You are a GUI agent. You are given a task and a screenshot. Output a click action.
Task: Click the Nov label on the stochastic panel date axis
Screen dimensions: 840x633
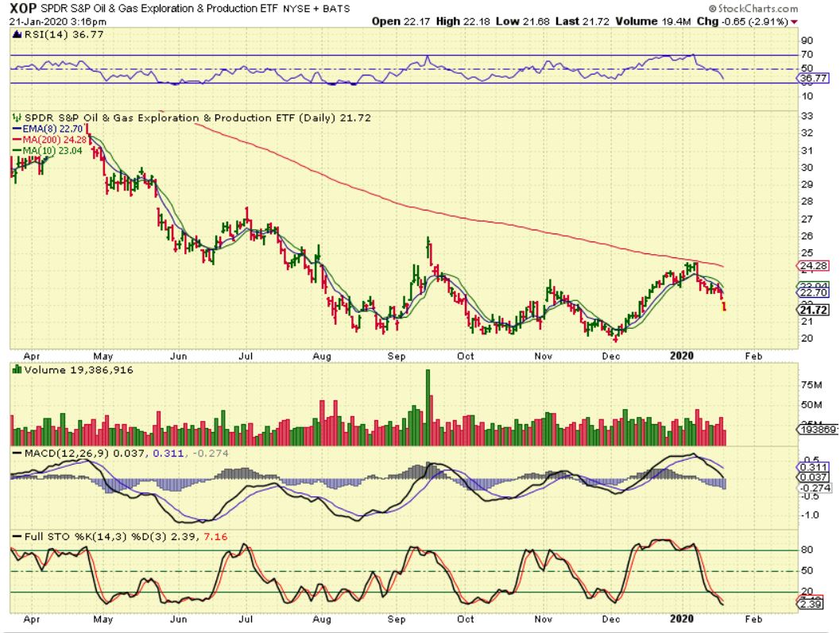(x=544, y=619)
